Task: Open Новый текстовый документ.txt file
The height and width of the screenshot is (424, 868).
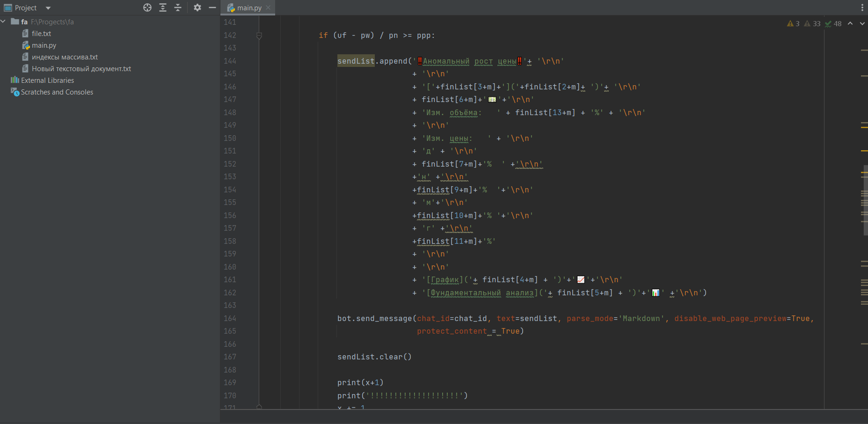Action: click(81, 69)
